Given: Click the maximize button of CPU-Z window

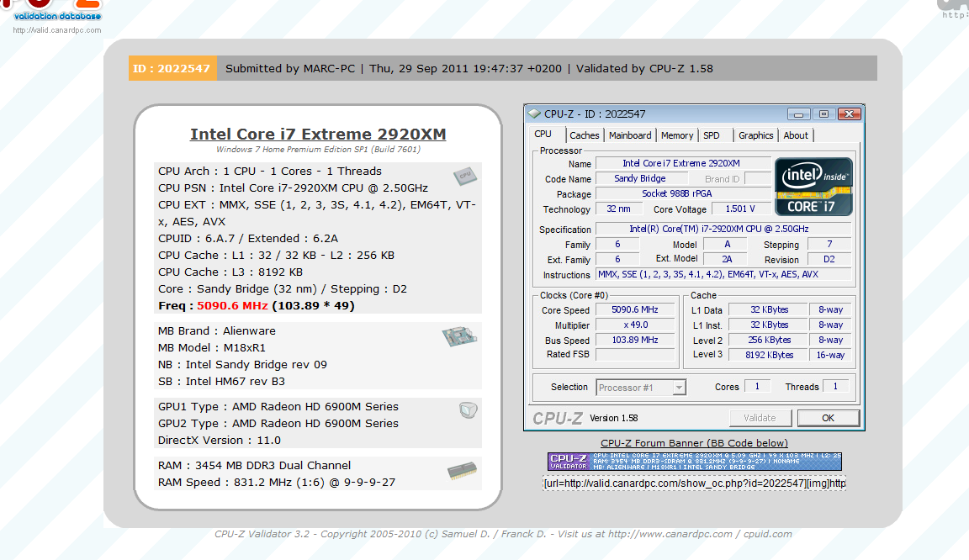Looking at the screenshot, I should 823,114.
